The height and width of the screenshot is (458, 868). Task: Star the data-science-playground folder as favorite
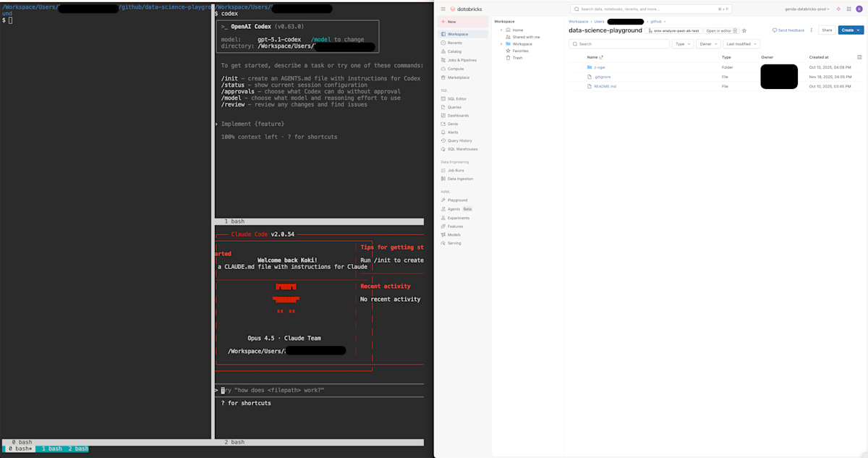tap(744, 30)
